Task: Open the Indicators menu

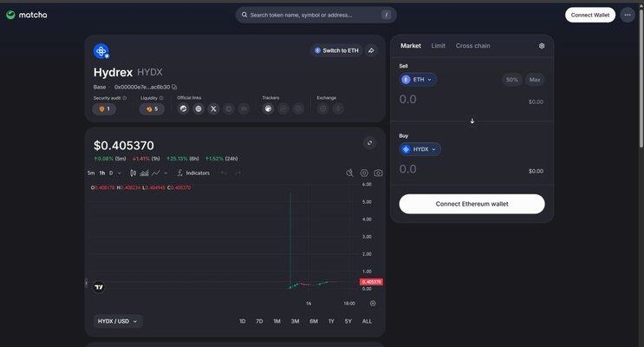Action: coord(193,173)
